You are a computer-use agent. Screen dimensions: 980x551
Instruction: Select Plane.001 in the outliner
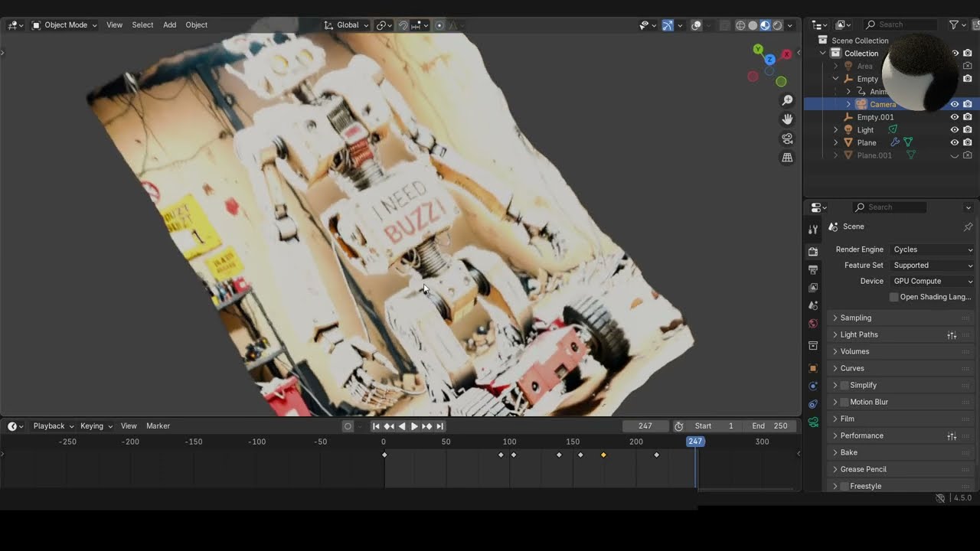(x=874, y=155)
